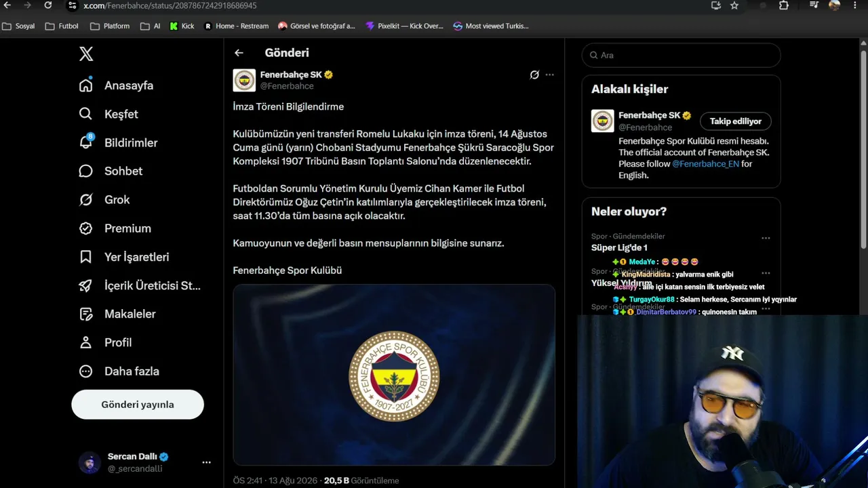Viewport: 868px width, 488px height.
Task: Open the Daha fazla circle icon
Action: tap(85, 371)
